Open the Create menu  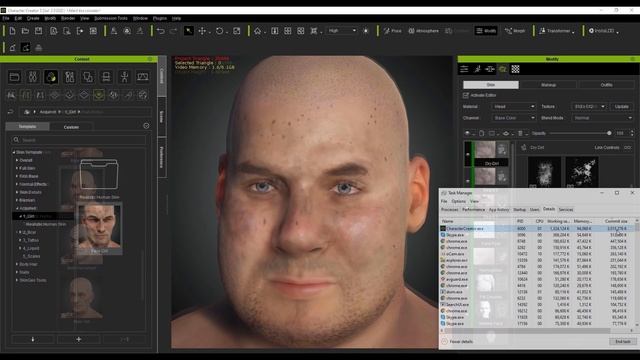coord(33,18)
